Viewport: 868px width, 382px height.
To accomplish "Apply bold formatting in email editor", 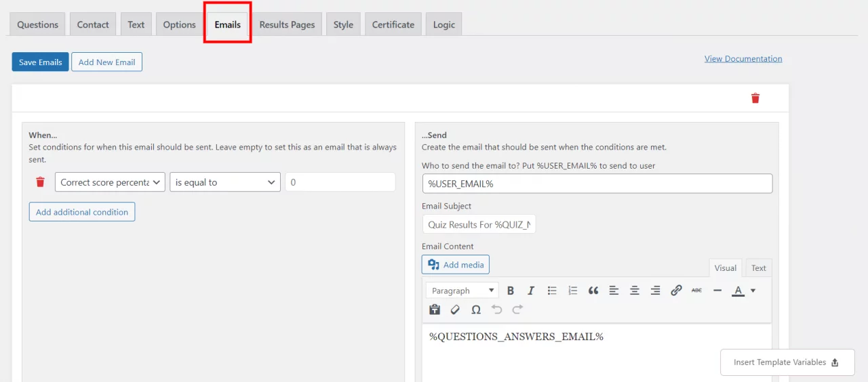I will coord(511,291).
